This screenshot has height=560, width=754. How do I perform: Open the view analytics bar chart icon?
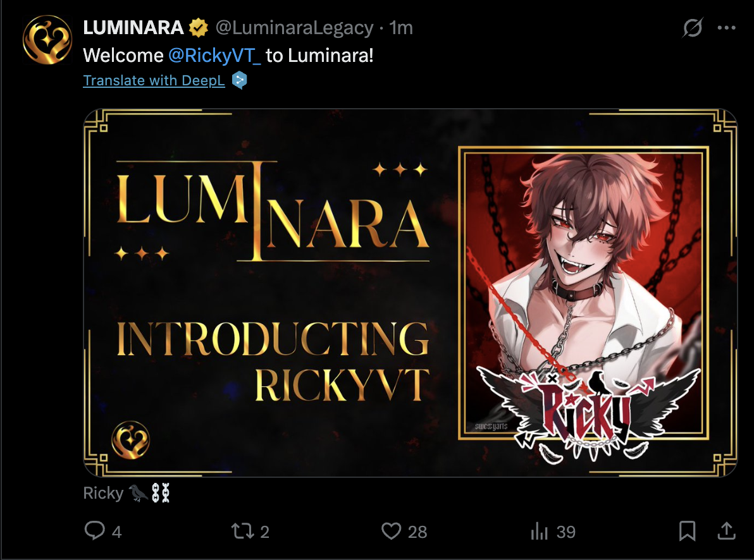pyautogui.click(x=540, y=531)
